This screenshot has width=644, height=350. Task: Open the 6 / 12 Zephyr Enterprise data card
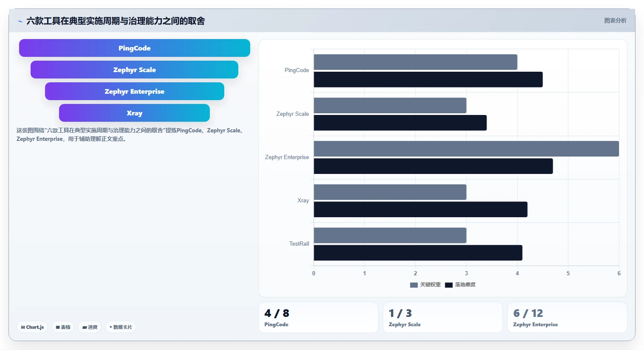tap(567, 317)
